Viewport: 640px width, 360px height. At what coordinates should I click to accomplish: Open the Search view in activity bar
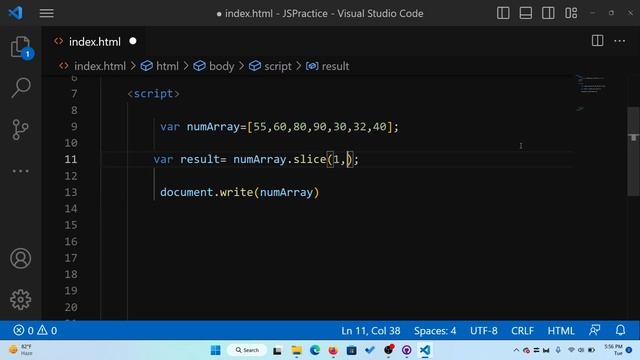(x=20, y=87)
